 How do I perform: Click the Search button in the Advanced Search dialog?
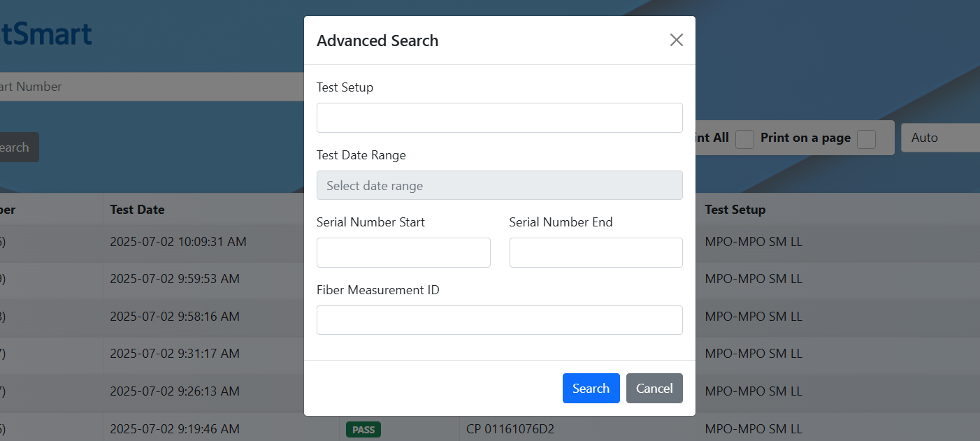[x=591, y=388]
